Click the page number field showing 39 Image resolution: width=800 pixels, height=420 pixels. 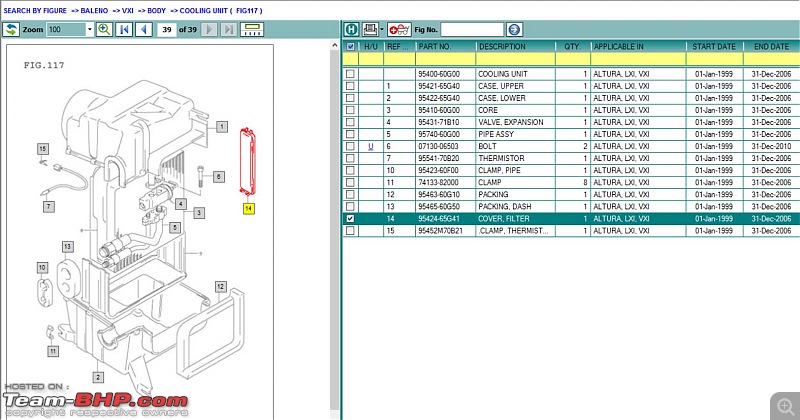click(166, 30)
